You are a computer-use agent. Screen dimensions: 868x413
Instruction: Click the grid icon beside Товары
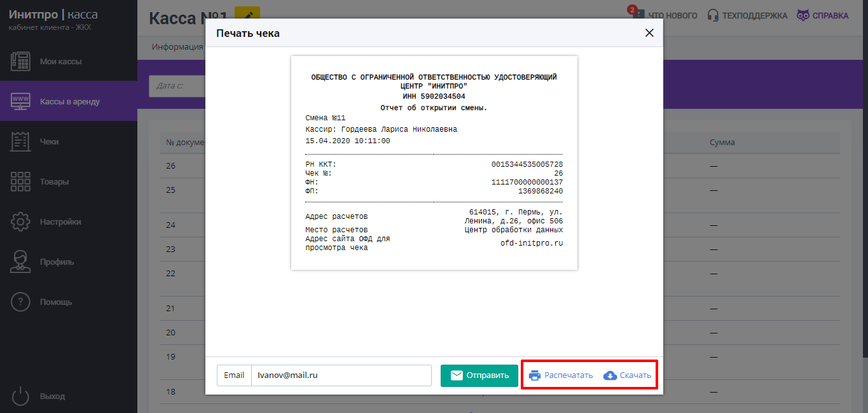click(x=21, y=181)
